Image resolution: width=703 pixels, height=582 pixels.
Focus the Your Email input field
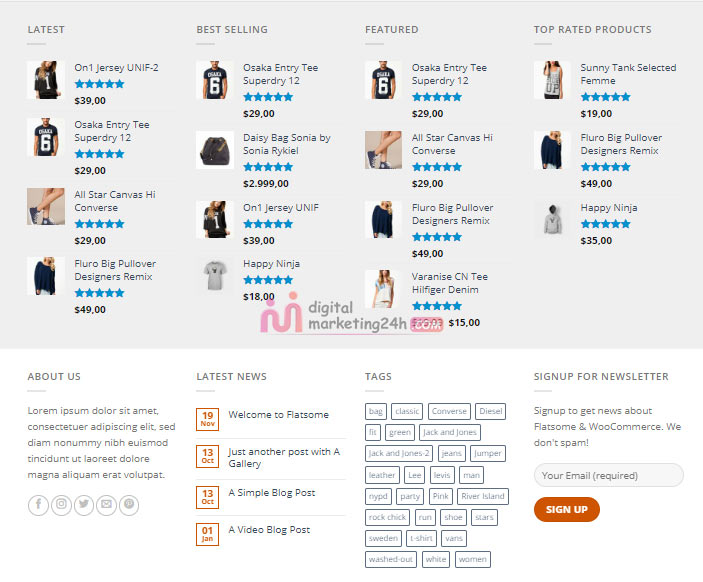608,475
